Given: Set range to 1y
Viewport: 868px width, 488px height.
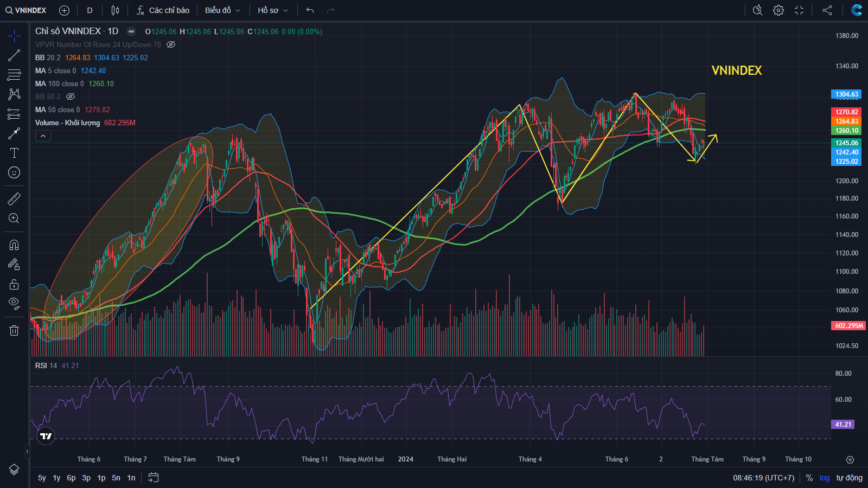Looking at the screenshot, I should coord(56,478).
